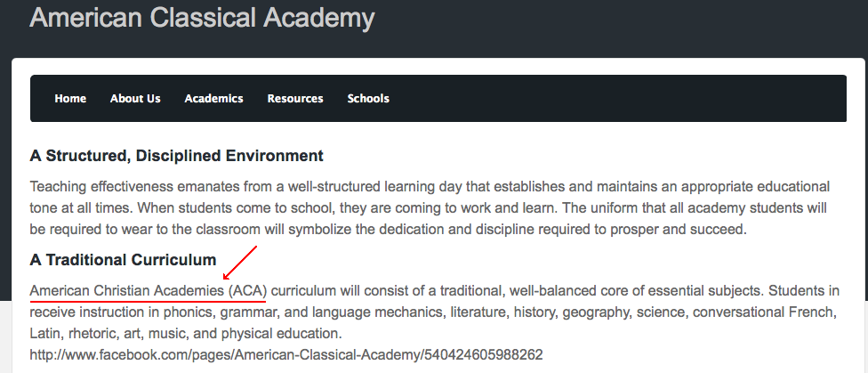Select Academics in the navigation bar

(x=213, y=99)
